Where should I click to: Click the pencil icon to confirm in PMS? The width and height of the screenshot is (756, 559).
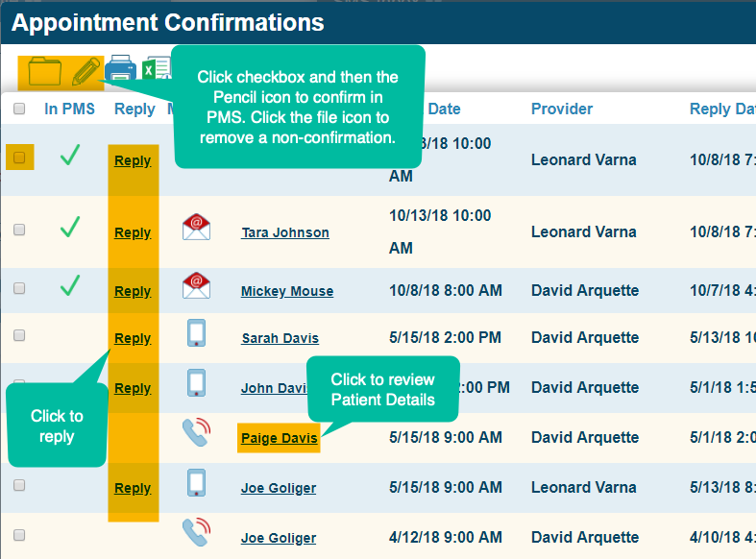85,71
